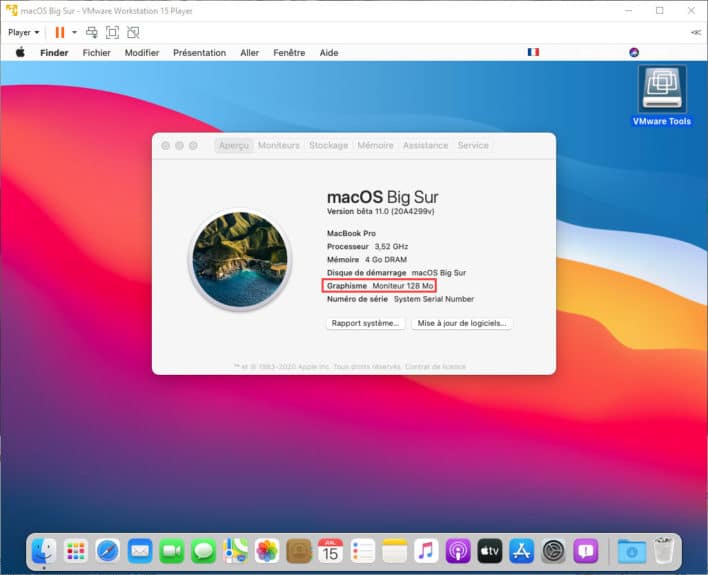The height and width of the screenshot is (575, 708).
Task: Open the Mail app in the Dock
Action: coord(140,551)
